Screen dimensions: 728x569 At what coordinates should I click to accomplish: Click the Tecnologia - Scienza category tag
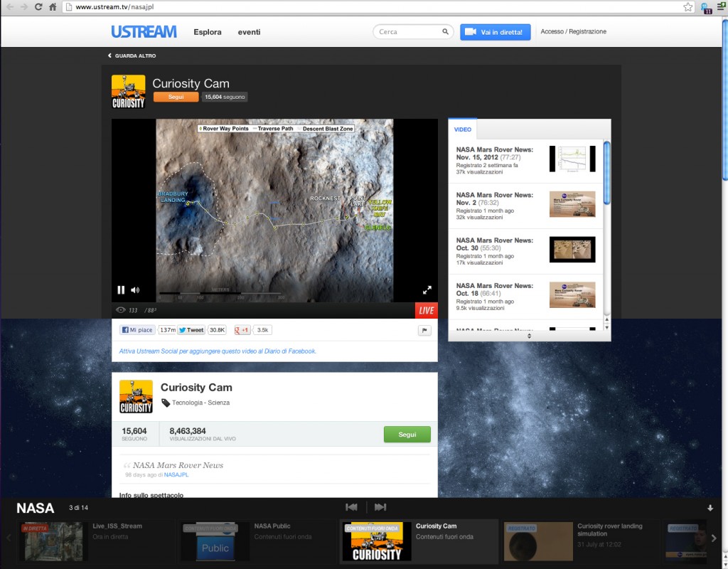point(200,403)
